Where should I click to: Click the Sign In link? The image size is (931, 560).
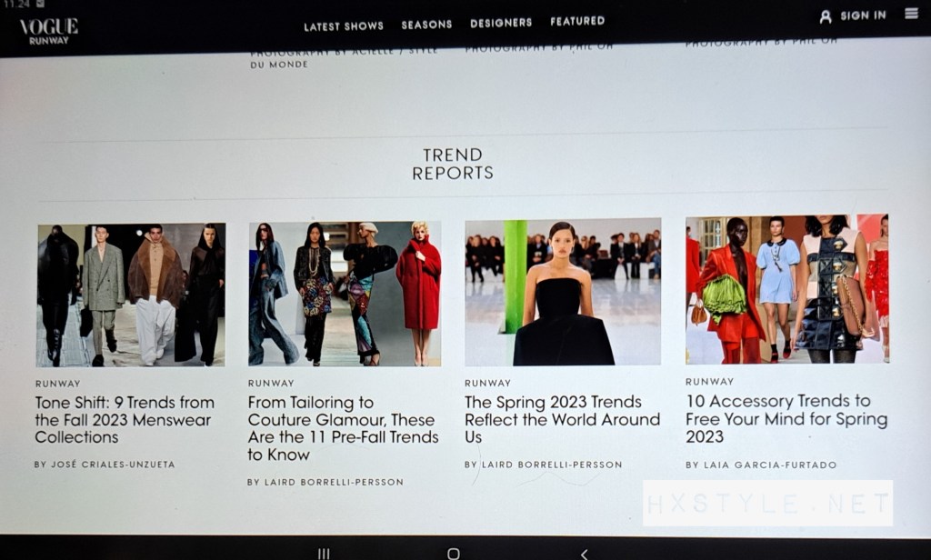[862, 15]
